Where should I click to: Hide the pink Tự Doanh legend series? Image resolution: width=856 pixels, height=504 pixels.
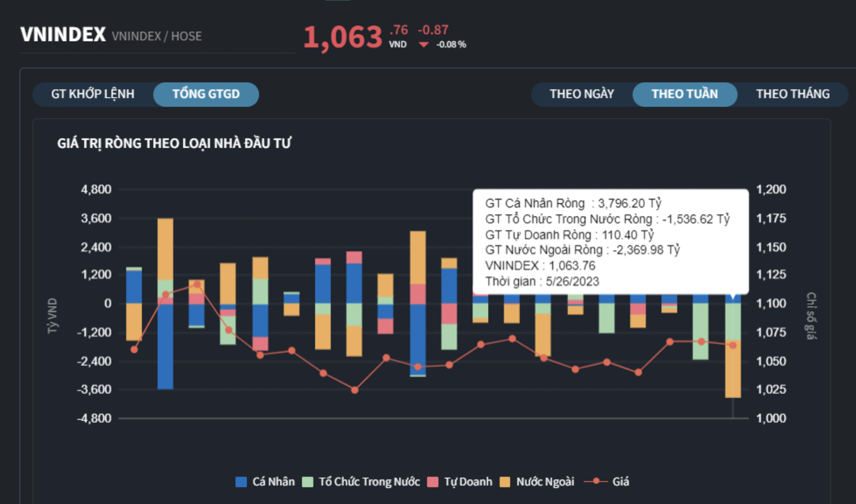click(x=432, y=482)
